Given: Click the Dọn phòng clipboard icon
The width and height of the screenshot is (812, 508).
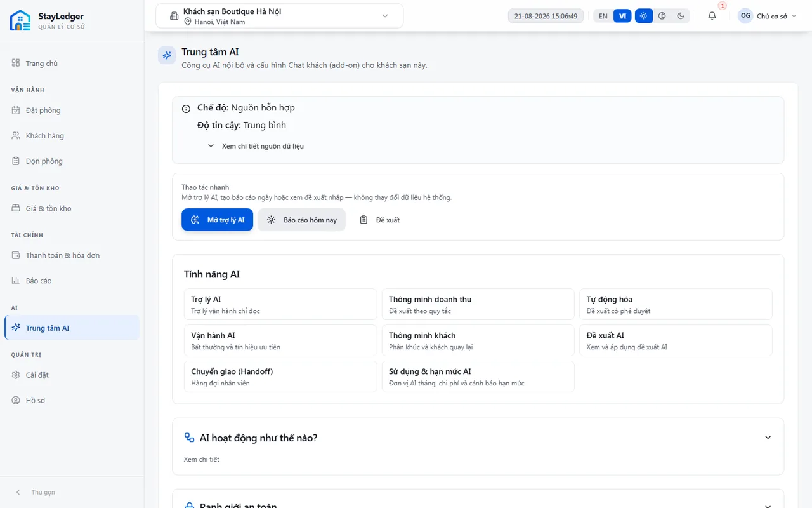Looking at the screenshot, I should (16, 161).
